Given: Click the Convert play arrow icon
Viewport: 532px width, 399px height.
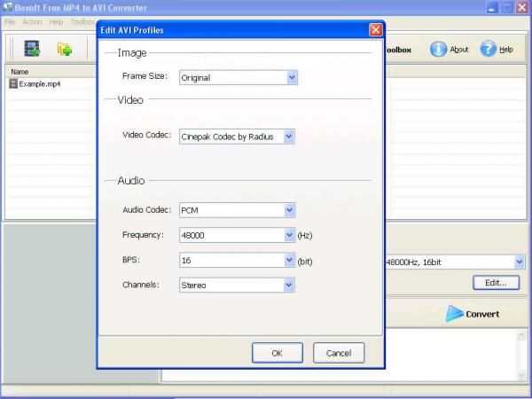Looking at the screenshot, I should point(454,314).
